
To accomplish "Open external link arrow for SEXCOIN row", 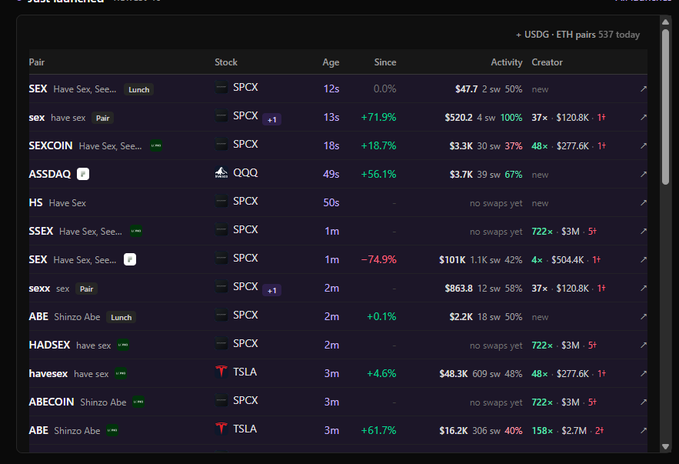I will click(643, 146).
